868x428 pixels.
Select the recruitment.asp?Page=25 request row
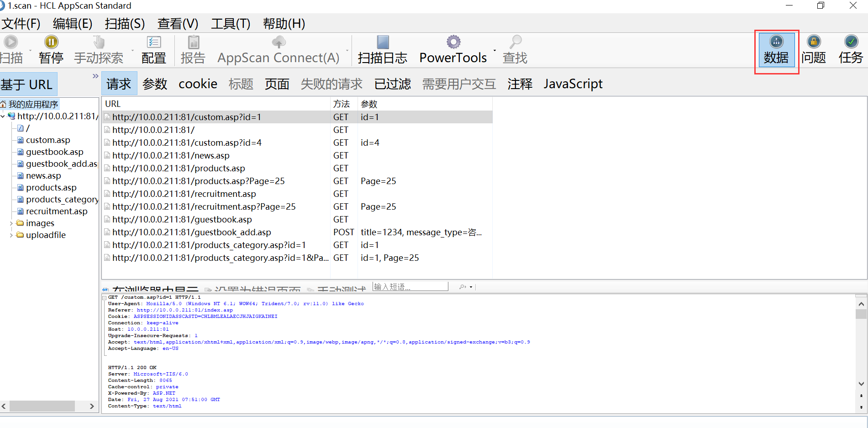tap(297, 206)
